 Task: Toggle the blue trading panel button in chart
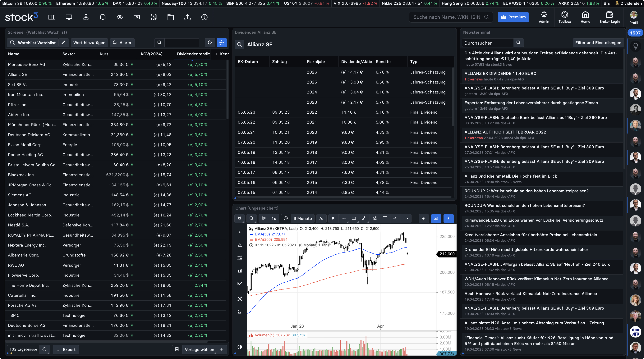436,218
